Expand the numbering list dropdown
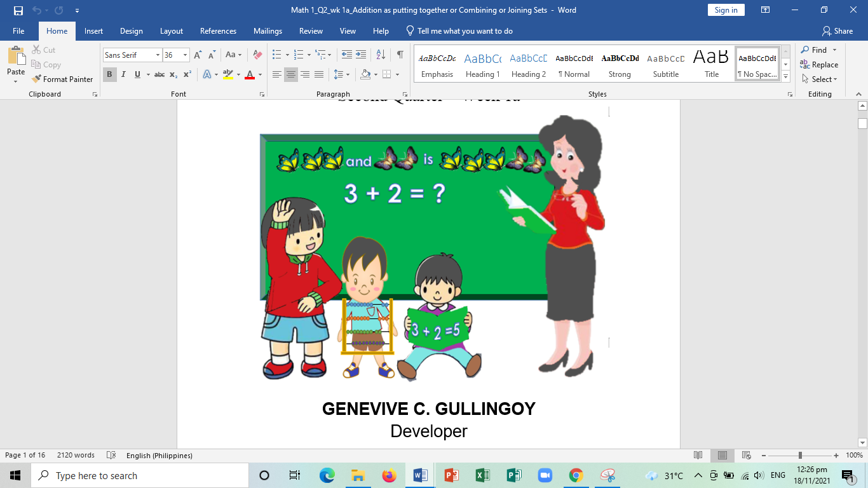 click(x=309, y=55)
